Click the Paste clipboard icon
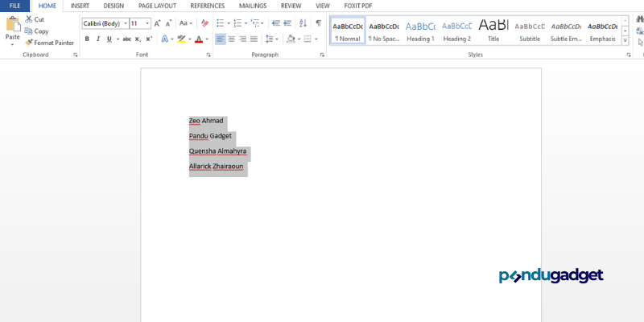 tap(13, 24)
